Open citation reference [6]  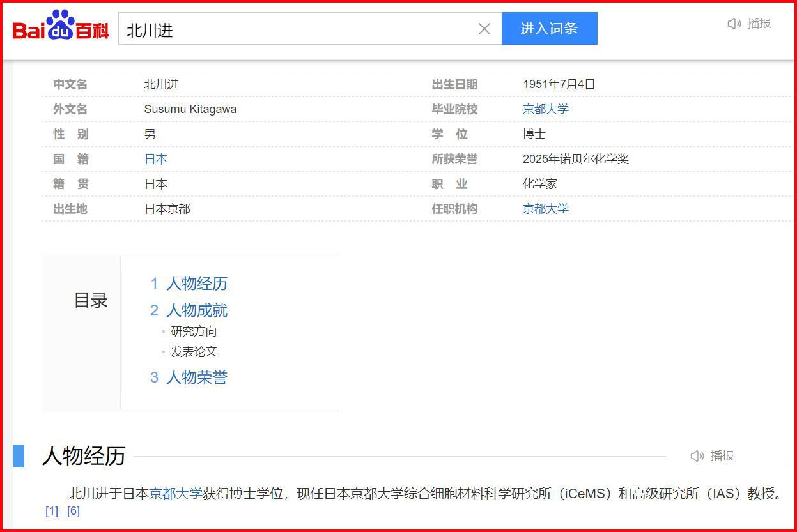click(x=74, y=511)
